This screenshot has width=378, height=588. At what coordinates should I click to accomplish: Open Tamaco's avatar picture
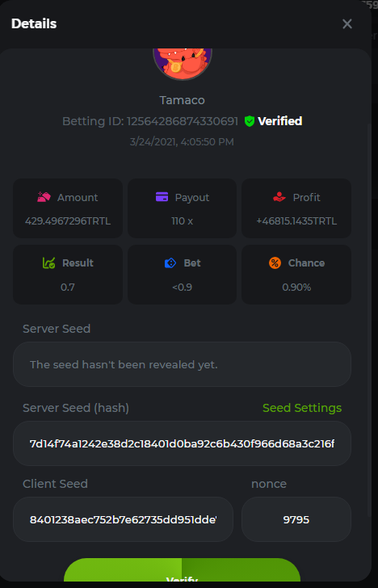[x=183, y=64]
